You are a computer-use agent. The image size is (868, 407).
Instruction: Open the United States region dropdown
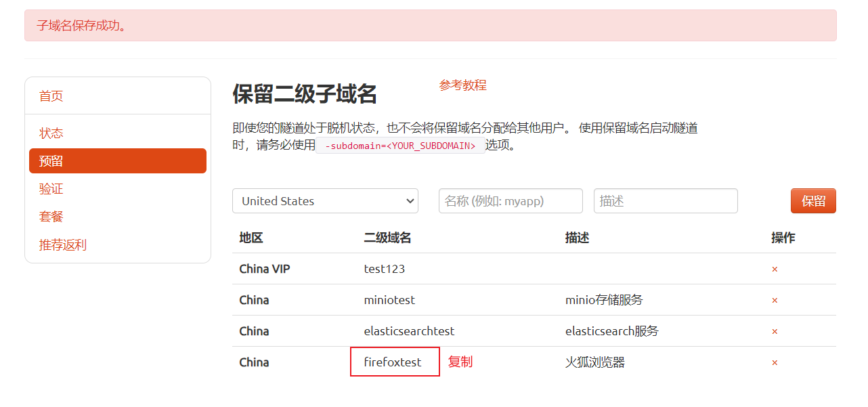point(325,201)
